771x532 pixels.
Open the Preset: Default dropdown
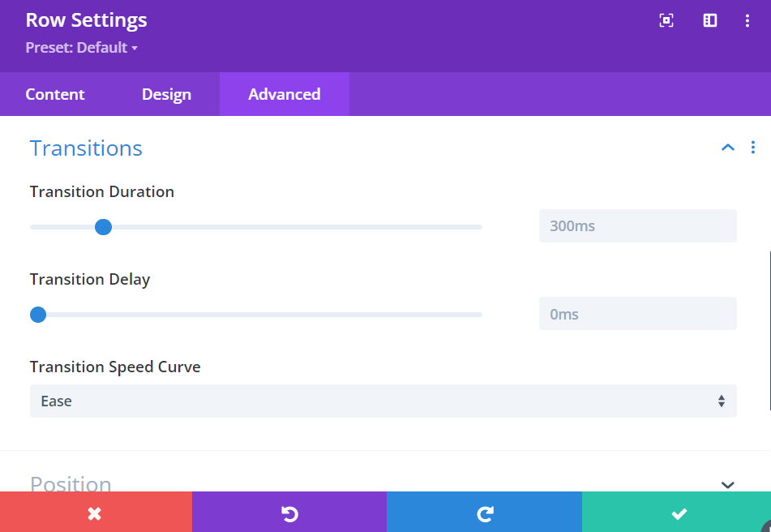tap(82, 48)
